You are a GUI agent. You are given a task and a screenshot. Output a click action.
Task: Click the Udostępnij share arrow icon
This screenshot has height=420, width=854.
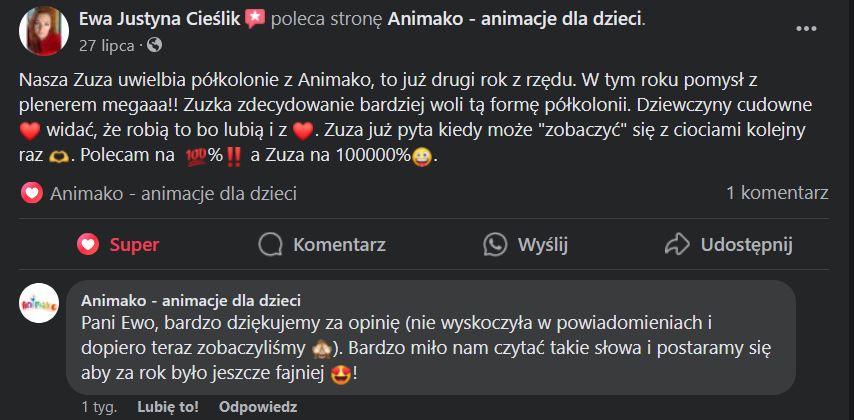(x=678, y=244)
